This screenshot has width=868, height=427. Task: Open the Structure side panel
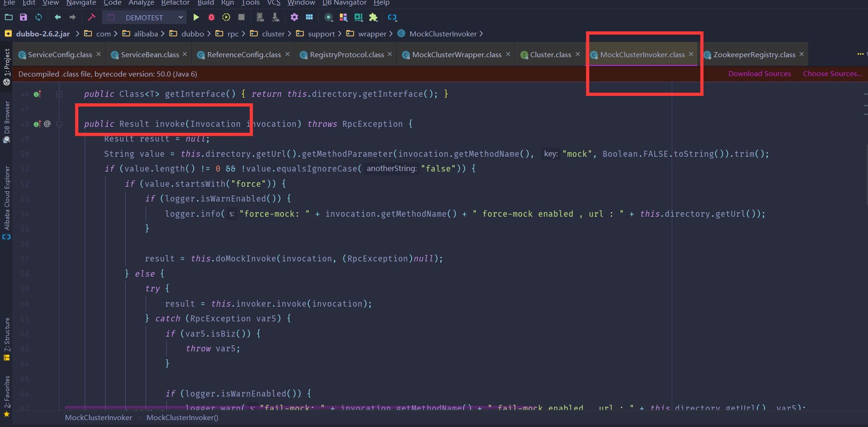6,339
